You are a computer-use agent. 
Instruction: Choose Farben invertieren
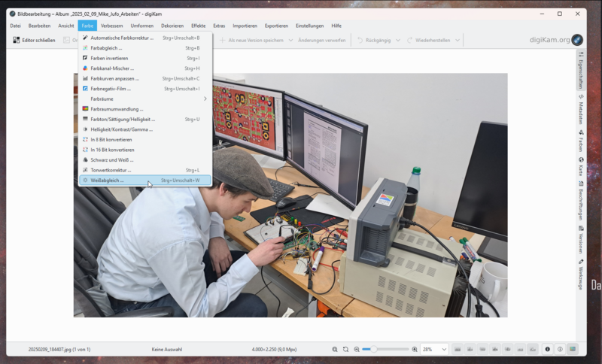click(x=145, y=59)
